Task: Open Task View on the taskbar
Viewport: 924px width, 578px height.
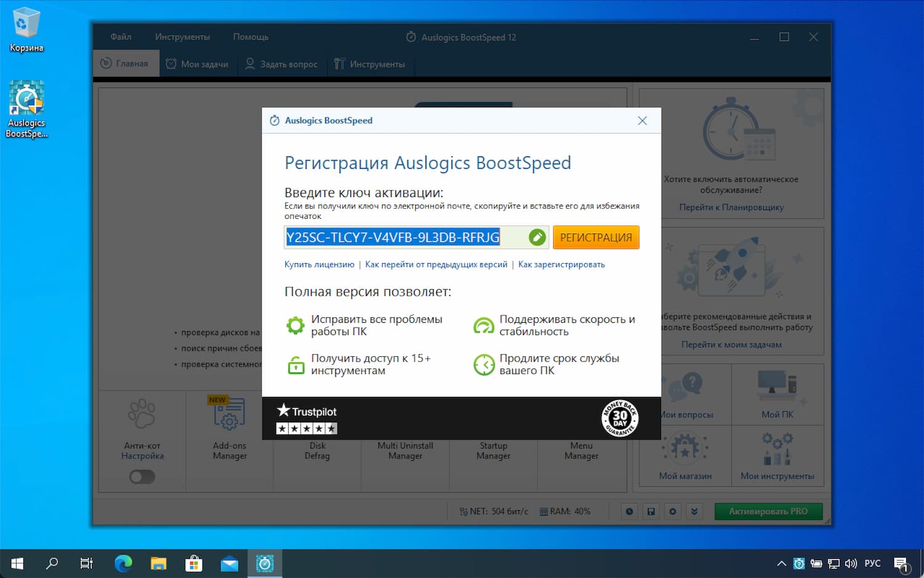Action: 87,563
